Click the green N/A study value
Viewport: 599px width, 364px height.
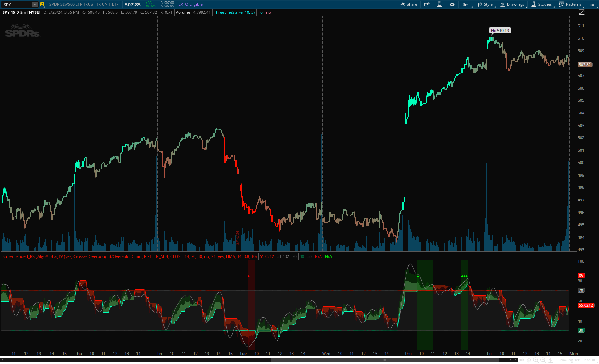(329, 256)
